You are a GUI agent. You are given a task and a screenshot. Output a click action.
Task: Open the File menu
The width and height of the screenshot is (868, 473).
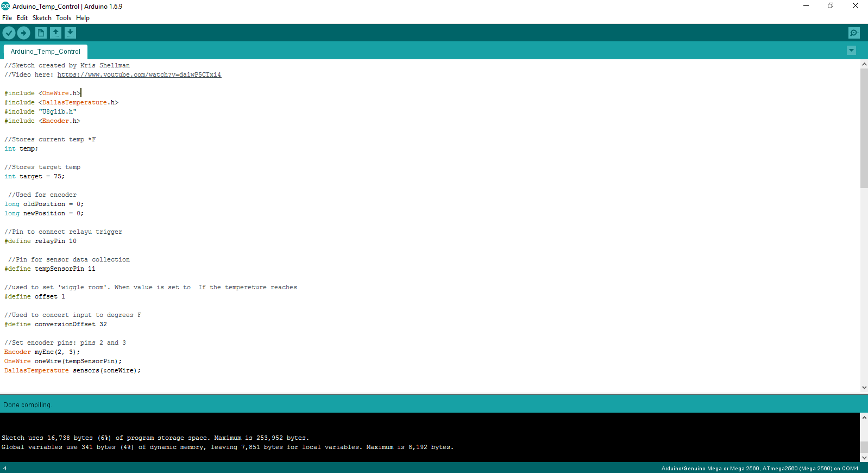(7, 18)
